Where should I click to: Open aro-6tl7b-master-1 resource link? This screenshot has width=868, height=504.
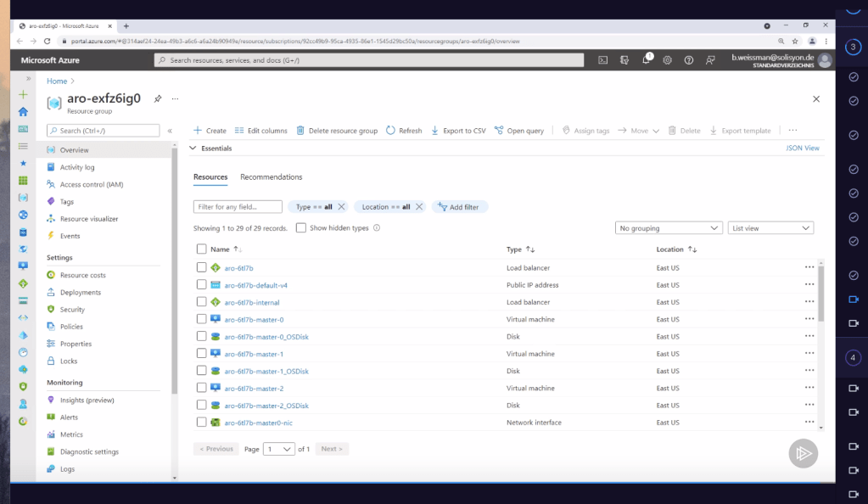[254, 354]
